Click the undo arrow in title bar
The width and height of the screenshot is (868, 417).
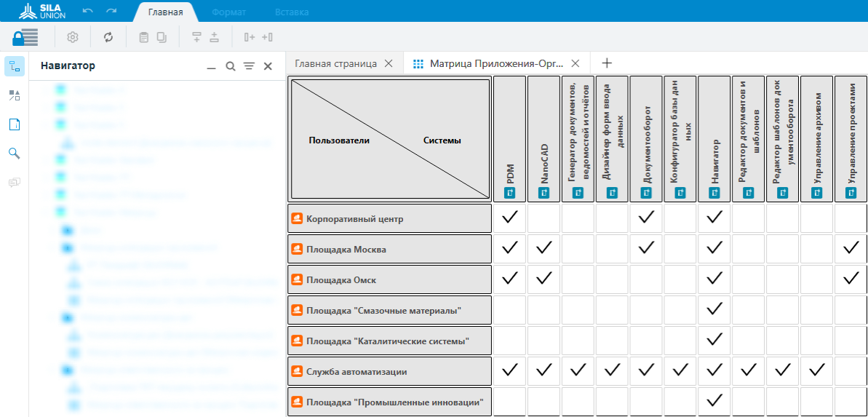[88, 12]
